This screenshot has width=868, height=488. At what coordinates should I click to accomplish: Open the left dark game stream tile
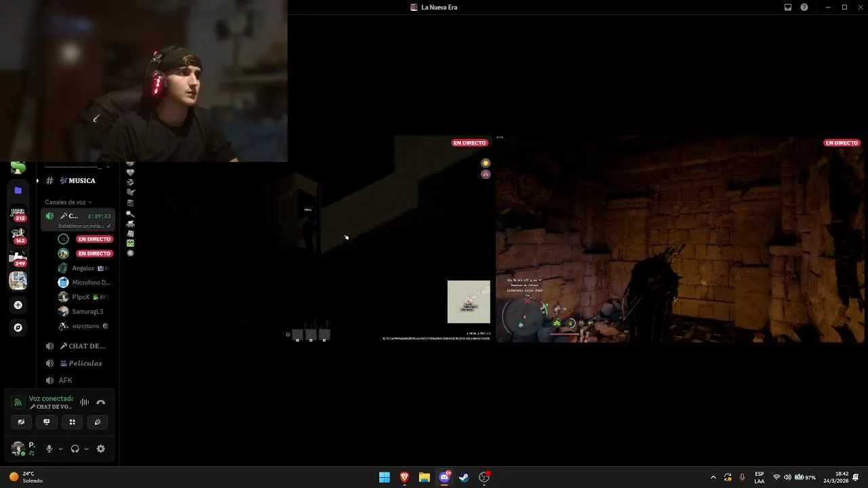pos(307,239)
